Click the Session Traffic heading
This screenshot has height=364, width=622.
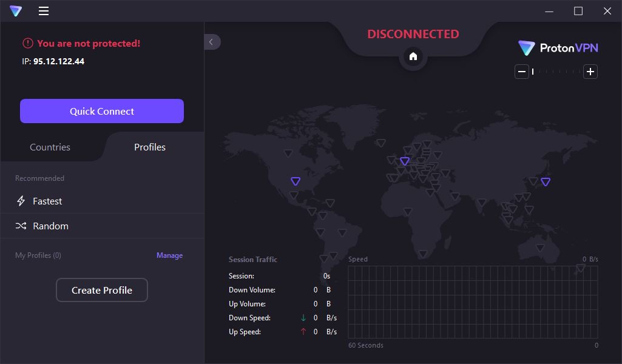tap(252, 259)
